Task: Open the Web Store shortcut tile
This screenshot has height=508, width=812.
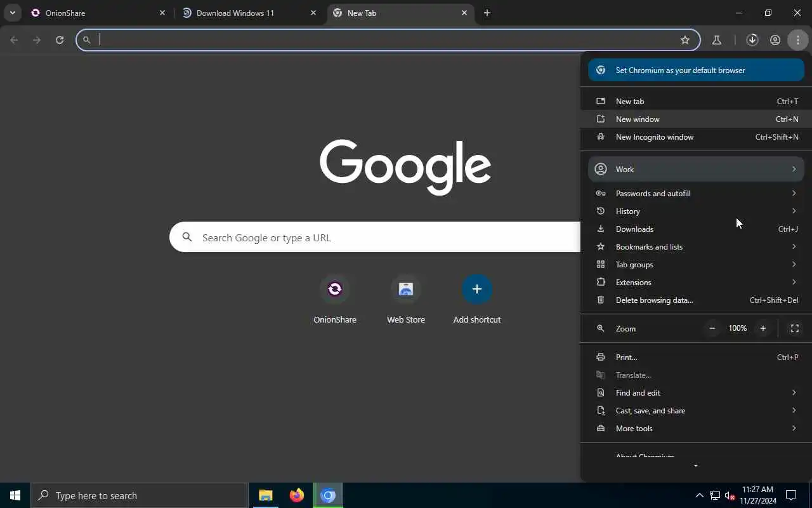Action: tap(406, 299)
